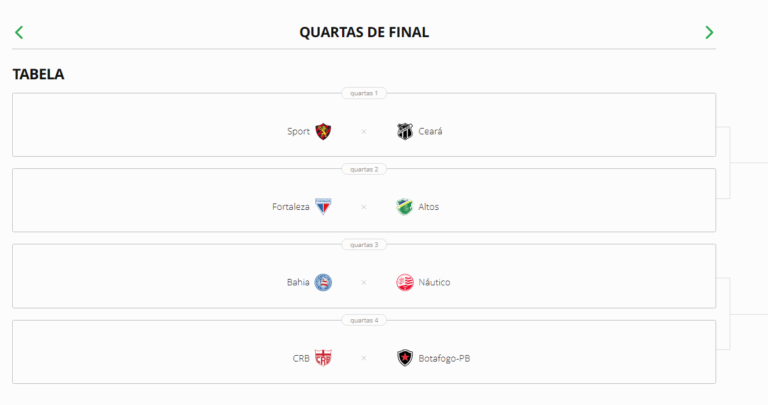Click the Sport club crest icon
The height and width of the screenshot is (405, 768).
[x=323, y=131]
